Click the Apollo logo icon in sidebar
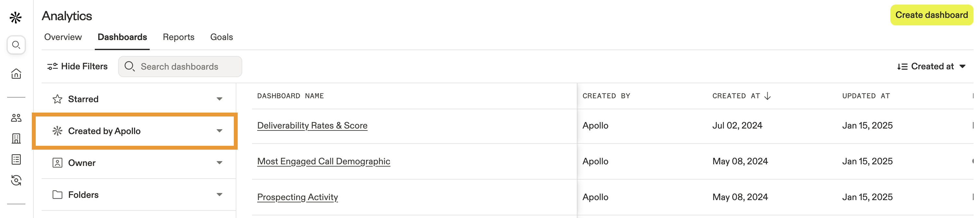This screenshot has height=218, width=980. [16, 17]
